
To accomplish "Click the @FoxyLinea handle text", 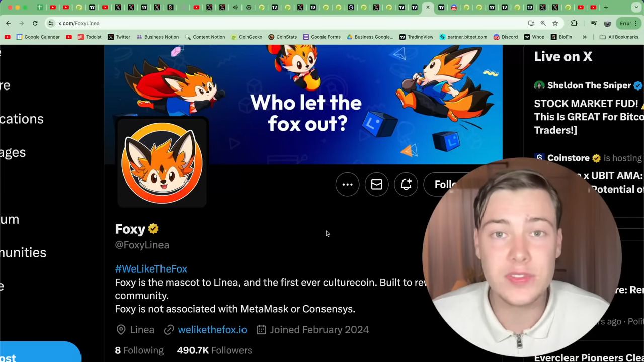I will tap(142, 245).
